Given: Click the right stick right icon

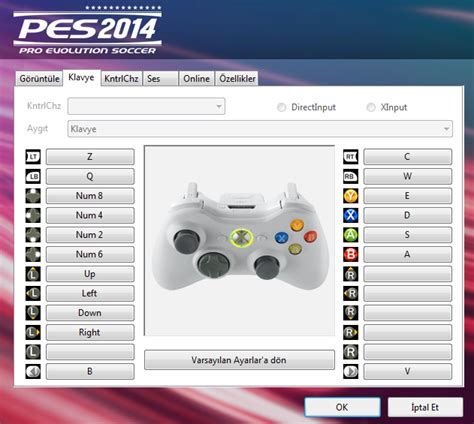Looking at the screenshot, I should pyautogui.click(x=351, y=332).
